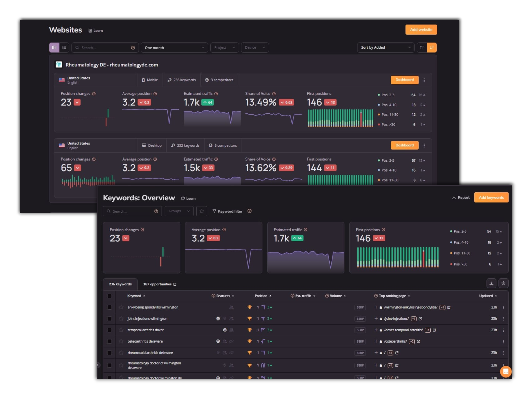This screenshot has width=532, height=399.
Task: Select the 236 keywords tab
Action: [120, 284]
